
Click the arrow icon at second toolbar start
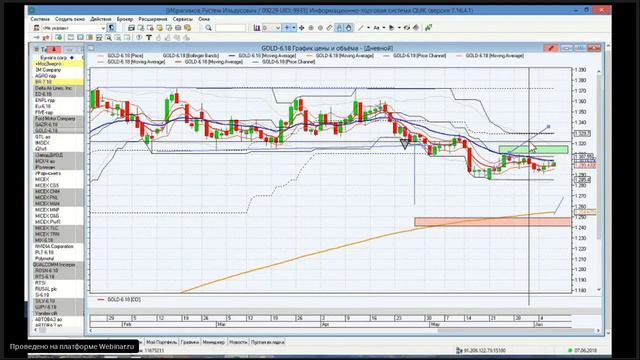click(36, 38)
